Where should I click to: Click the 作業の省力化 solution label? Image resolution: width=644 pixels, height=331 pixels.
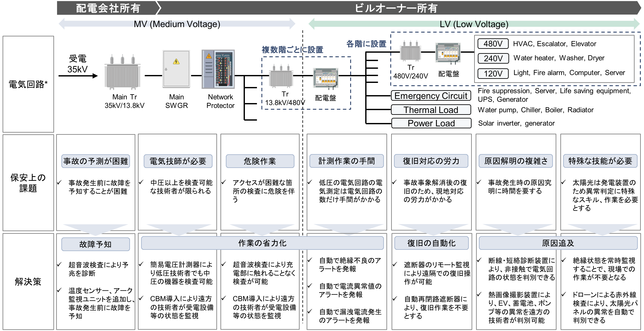(262, 243)
